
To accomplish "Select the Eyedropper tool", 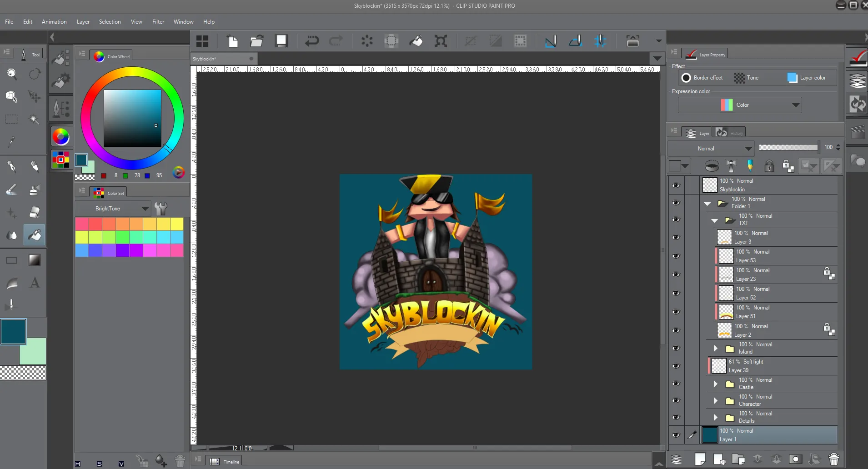I will click(x=12, y=141).
